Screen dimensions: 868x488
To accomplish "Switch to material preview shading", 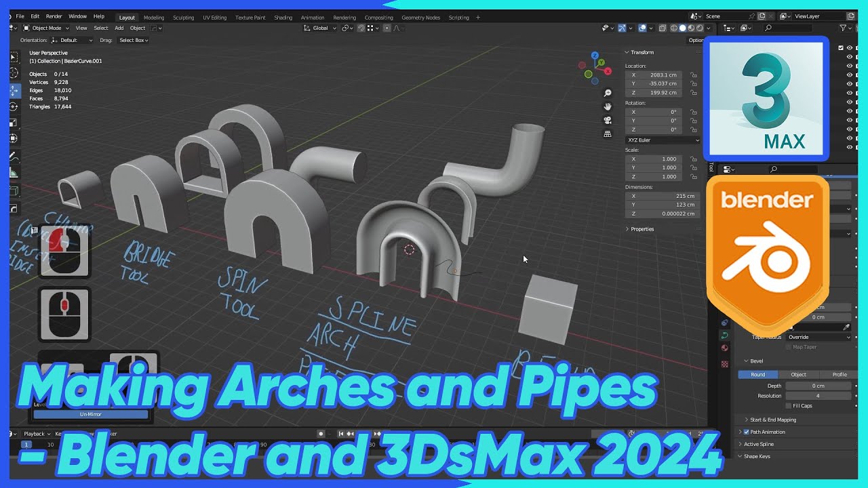I will [x=692, y=28].
